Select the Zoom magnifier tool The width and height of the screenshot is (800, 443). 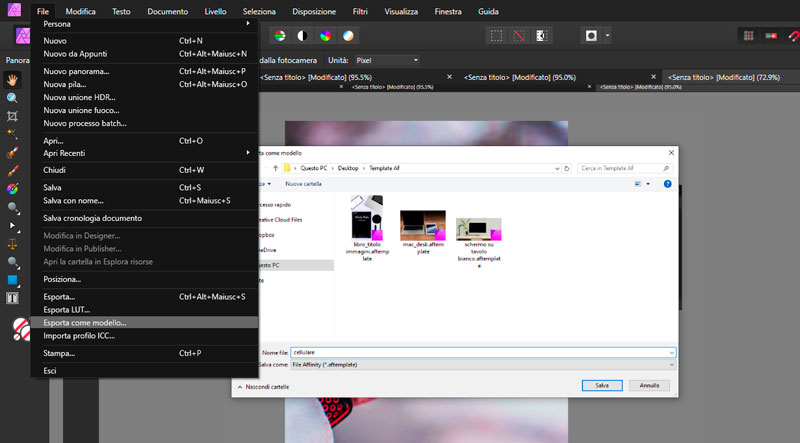click(12, 98)
